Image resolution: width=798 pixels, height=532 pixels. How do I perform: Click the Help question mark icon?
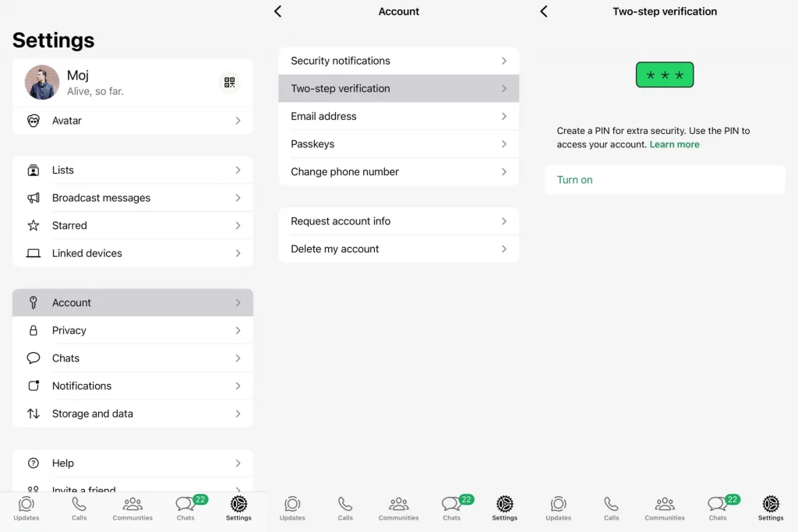point(34,463)
